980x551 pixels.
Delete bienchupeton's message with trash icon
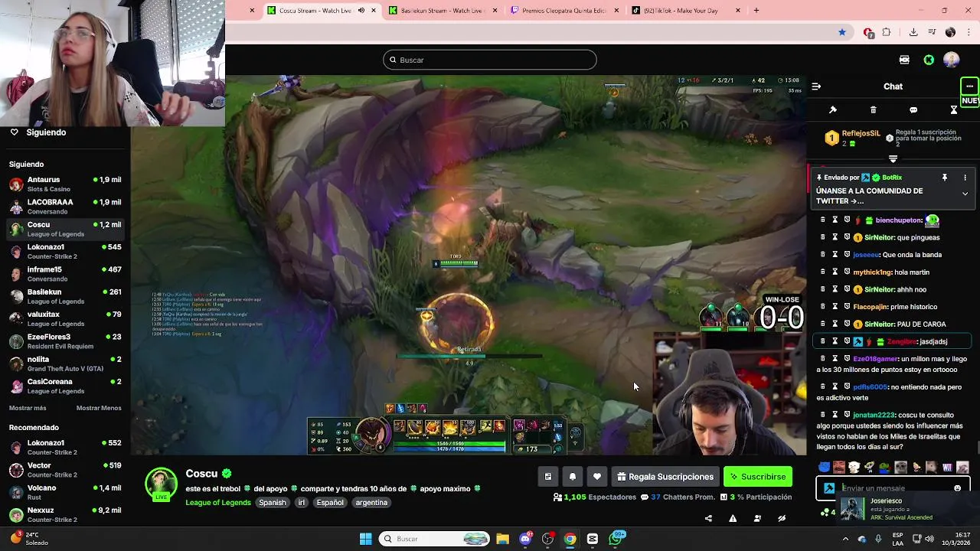[823, 220]
